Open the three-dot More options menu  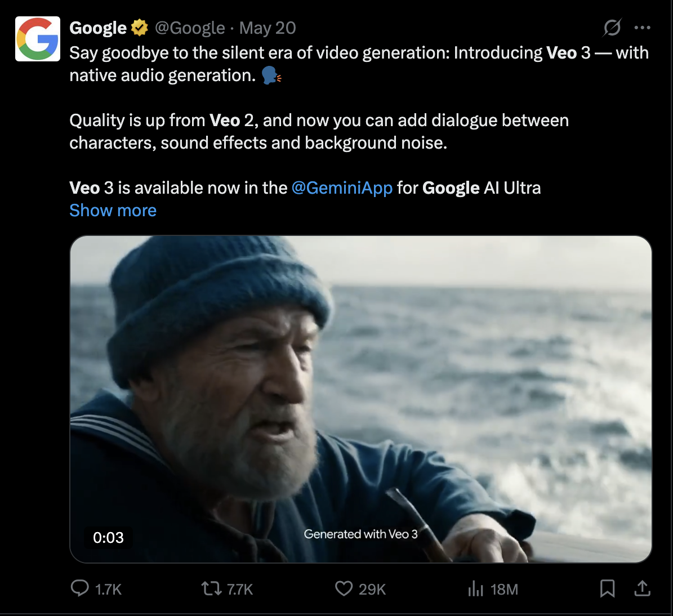(x=642, y=28)
